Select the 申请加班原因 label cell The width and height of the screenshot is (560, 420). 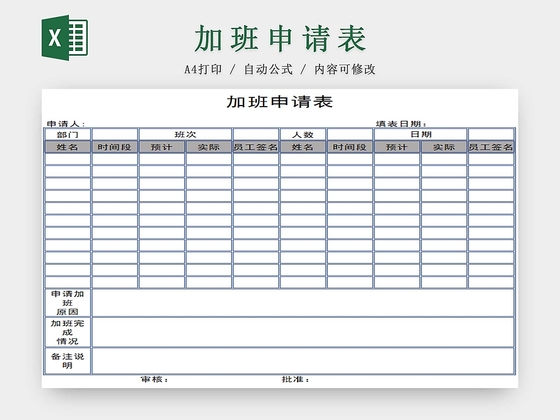pyautogui.click(x=68, y=303)
